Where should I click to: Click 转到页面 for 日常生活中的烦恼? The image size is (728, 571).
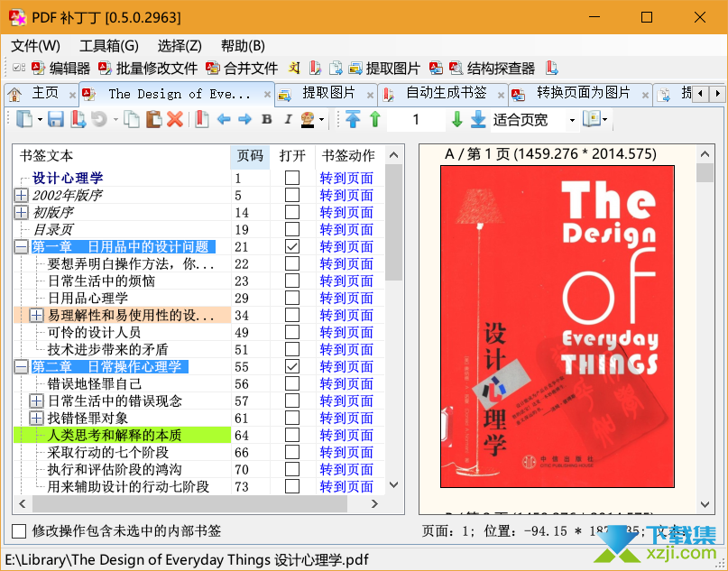[x=346, y=281]
